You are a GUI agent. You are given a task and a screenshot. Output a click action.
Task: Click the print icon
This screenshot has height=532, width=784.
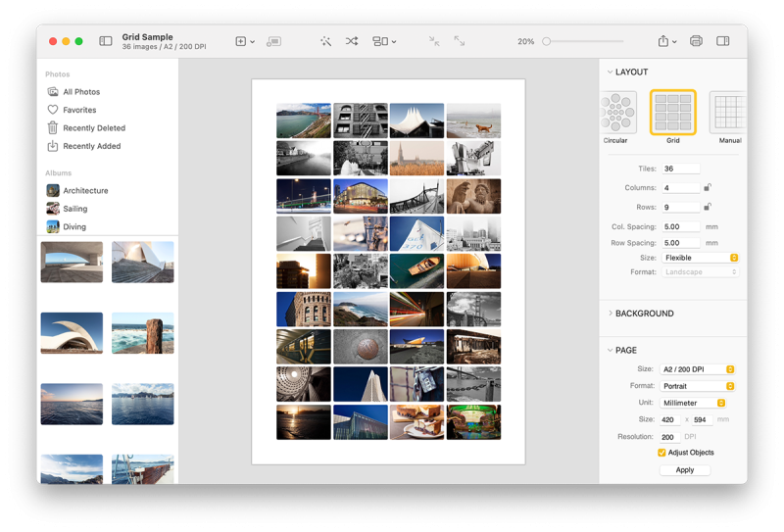tap(696, 41)
